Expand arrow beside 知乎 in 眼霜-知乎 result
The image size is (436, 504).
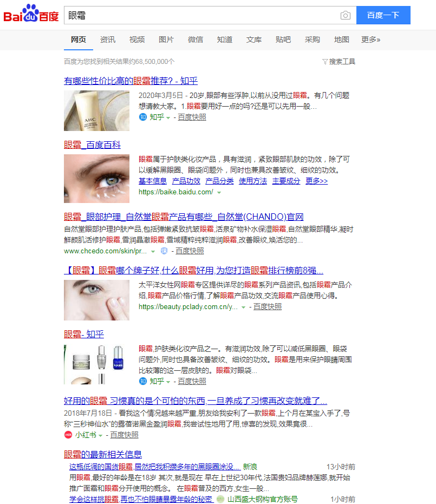click(168, 382)
